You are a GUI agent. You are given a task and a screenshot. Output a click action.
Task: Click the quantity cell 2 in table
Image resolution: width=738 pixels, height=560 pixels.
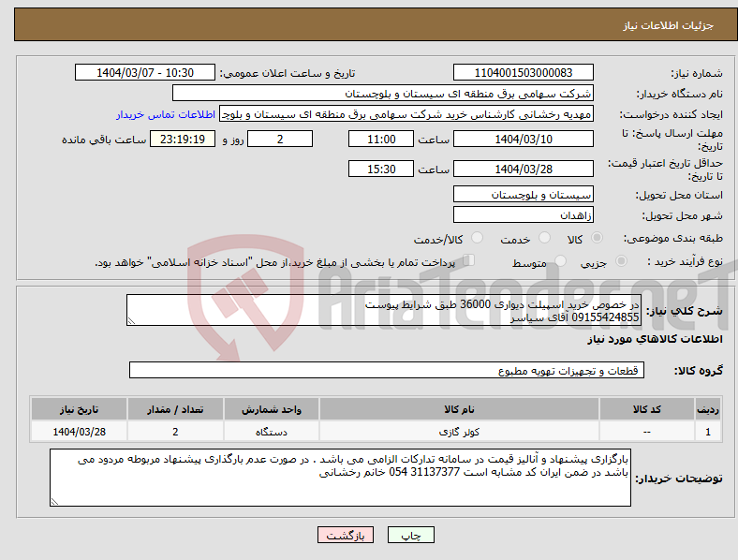point(175,432)
